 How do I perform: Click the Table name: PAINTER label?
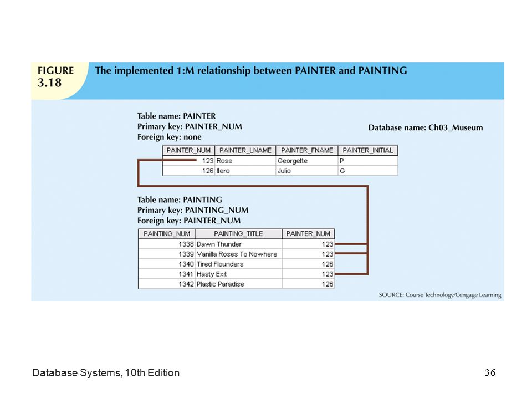coord(176,116)
